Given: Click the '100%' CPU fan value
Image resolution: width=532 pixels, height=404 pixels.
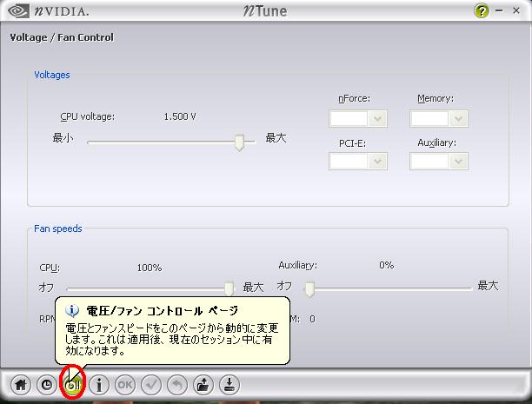Looking at the screenshot, I should coord(150,268).
